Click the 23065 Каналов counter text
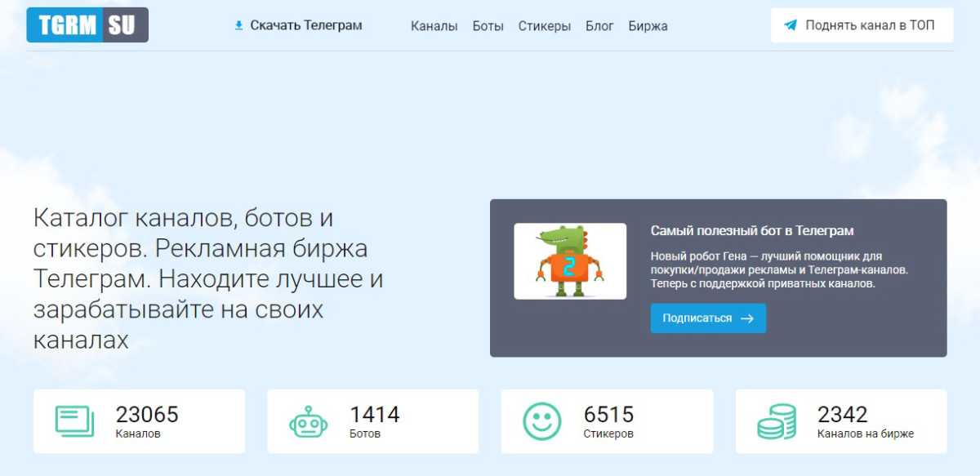This screenshot has width=980, height=476. tap(147, 422)
